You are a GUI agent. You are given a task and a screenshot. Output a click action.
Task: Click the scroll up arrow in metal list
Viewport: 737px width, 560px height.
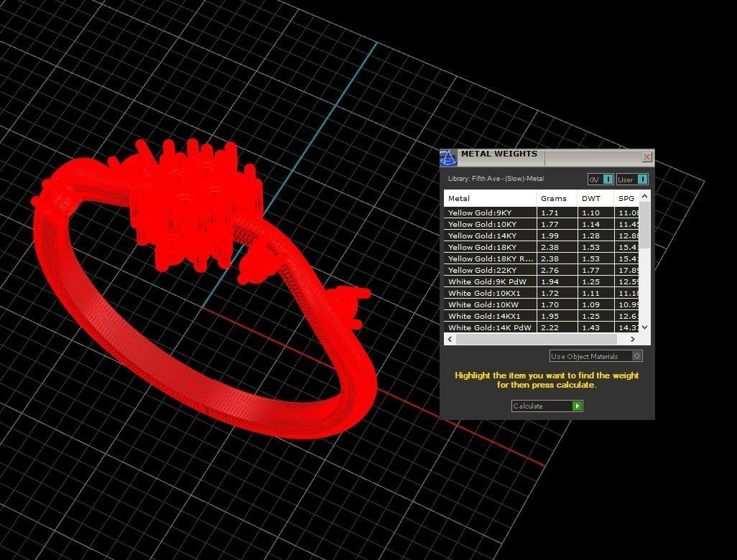[x=645, y=196]
